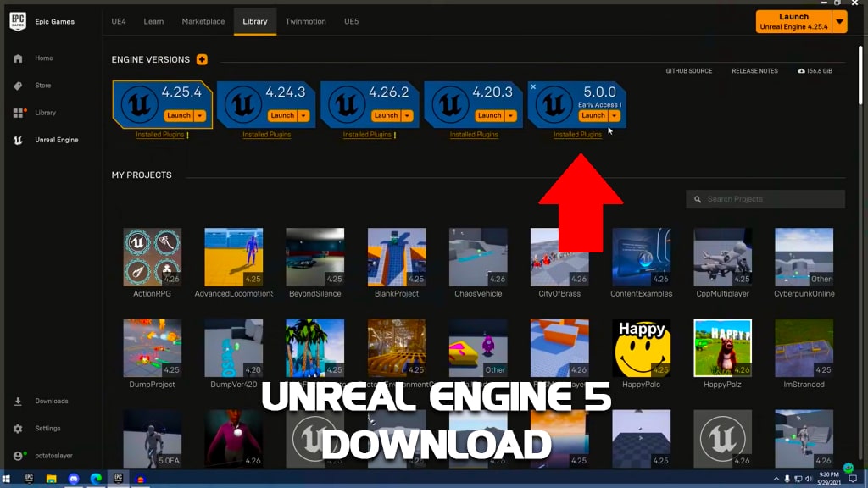The height and width of the screenshot is (488, 868).
Task: Click the Unreal logo on 4.20.3 card
Action: coord(450,104)
